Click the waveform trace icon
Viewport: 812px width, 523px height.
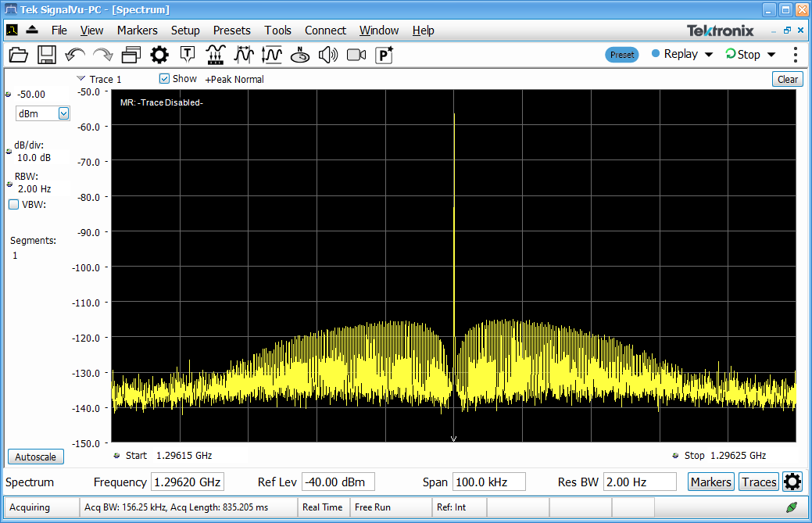243,55
